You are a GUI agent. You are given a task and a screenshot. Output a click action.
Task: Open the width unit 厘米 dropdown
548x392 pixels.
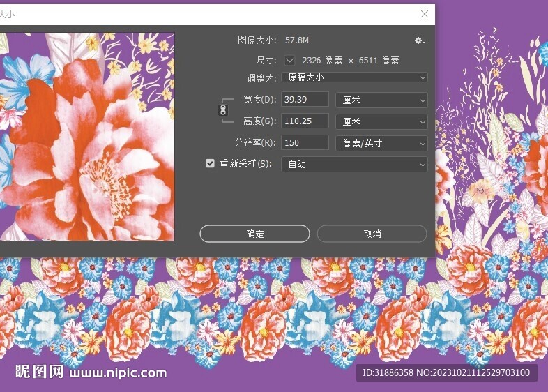(x=381, y=100)
